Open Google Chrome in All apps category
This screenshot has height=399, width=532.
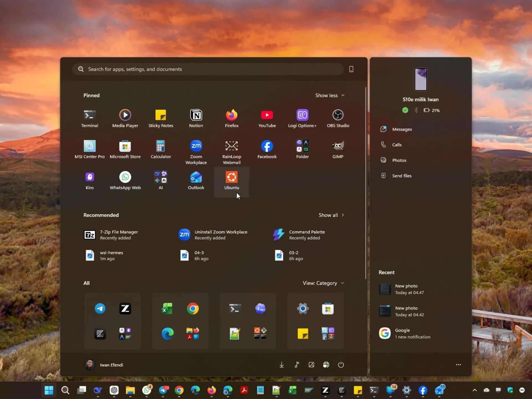pos(193,308)
